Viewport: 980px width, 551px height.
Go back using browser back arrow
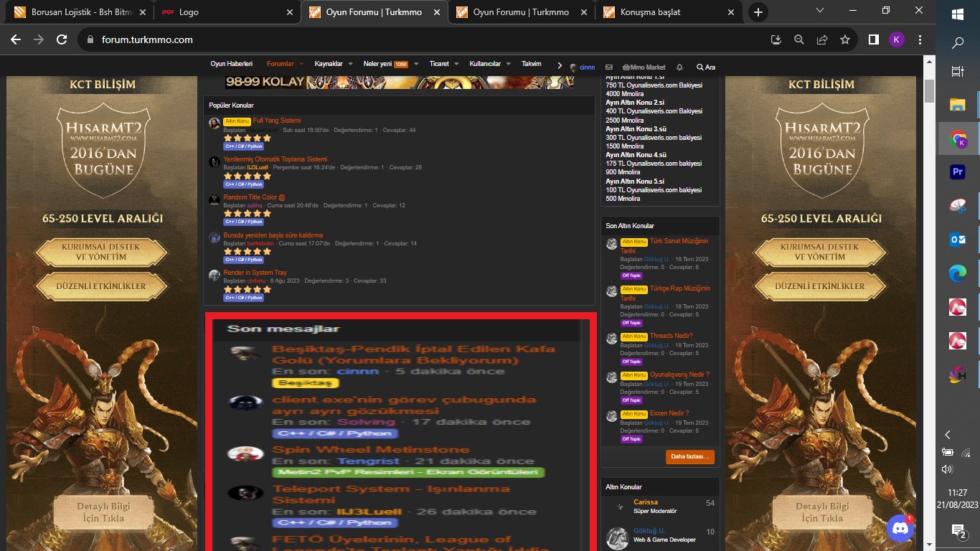15,39
